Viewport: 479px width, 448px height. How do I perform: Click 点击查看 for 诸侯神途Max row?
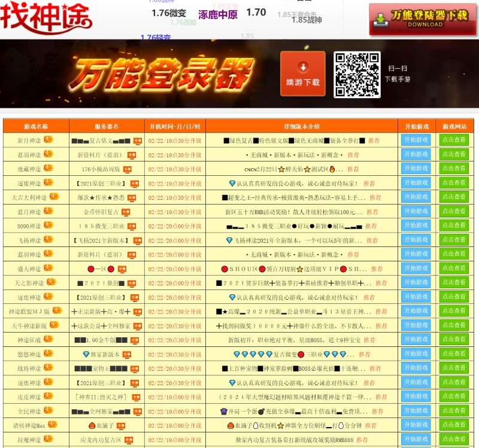coord(454,425)
